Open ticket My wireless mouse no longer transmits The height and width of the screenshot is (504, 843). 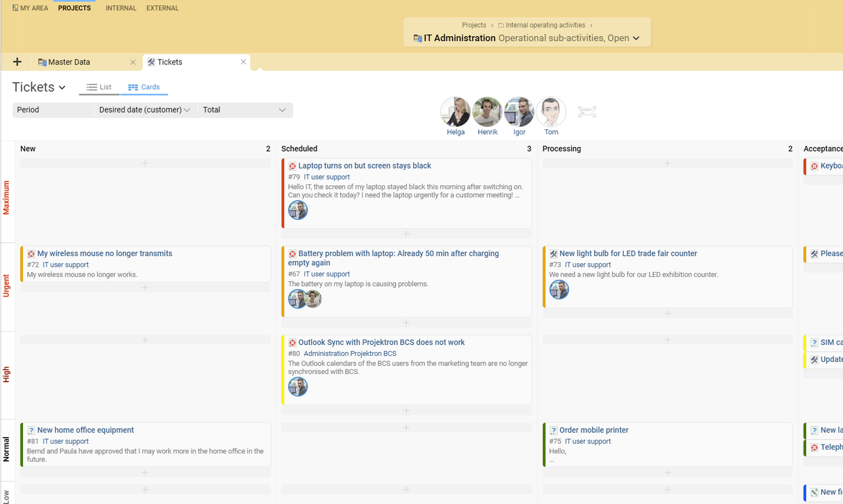pos(105,254)
